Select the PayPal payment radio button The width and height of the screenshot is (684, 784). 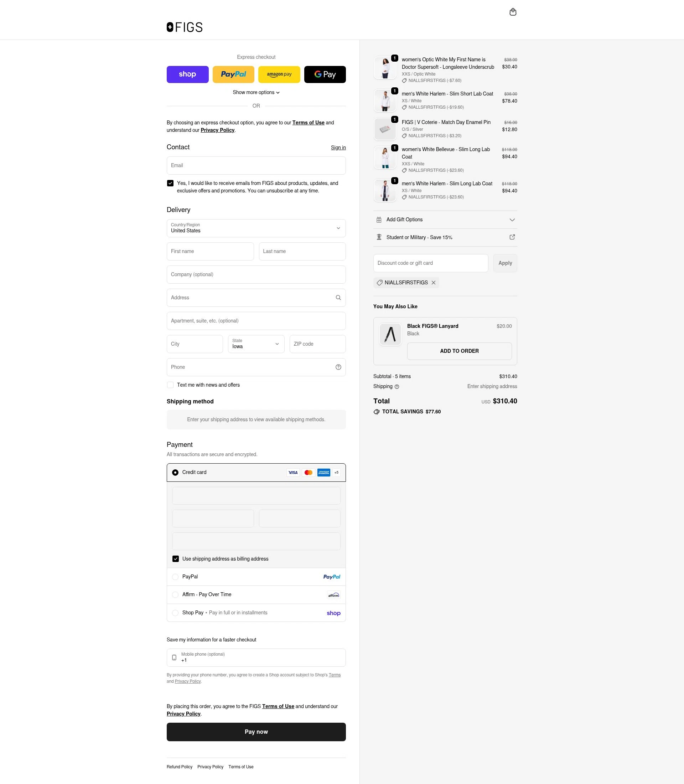click(175, 577)
